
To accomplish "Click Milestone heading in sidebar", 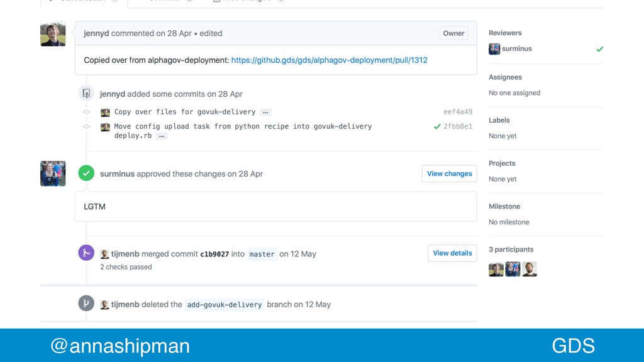I will [504, 206].
